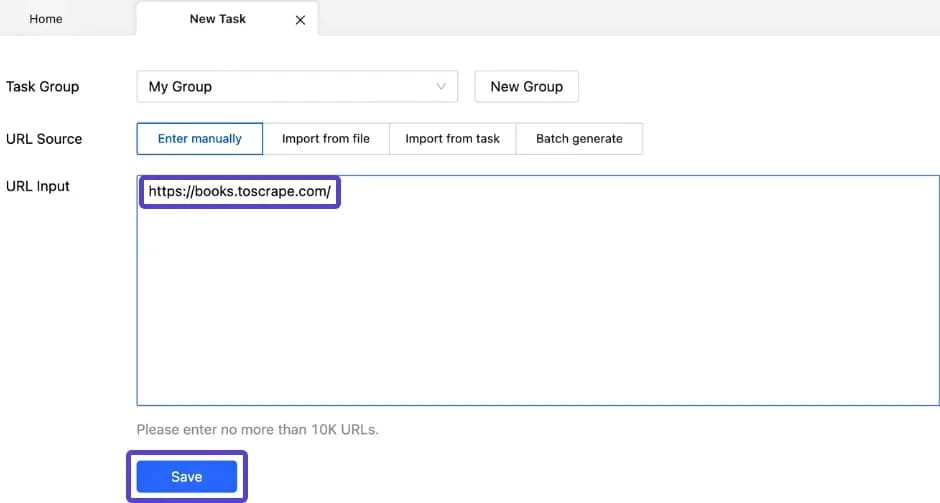
Task: Close the New Task tab
Action: click(300, 20)
